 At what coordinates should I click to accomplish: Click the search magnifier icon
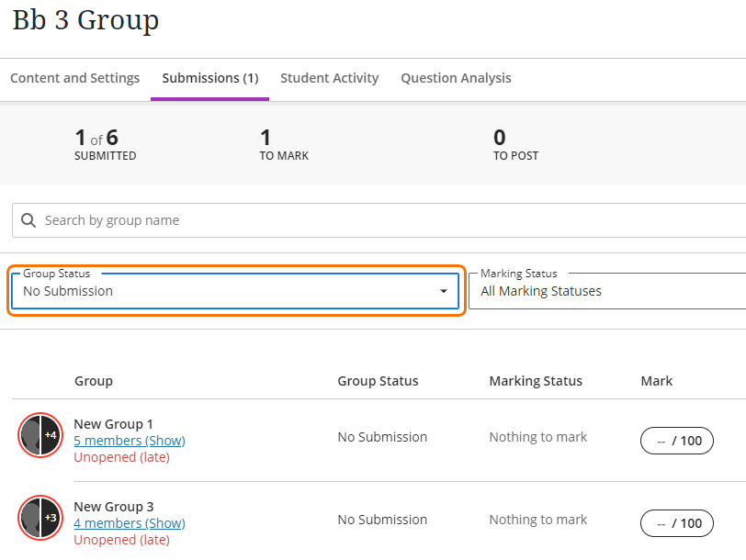[28, 220]
